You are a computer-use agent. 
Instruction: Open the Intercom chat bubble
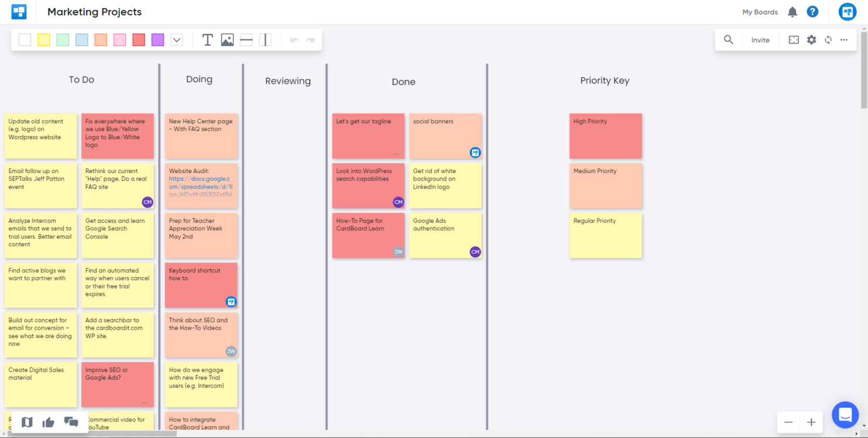point(845,415)
